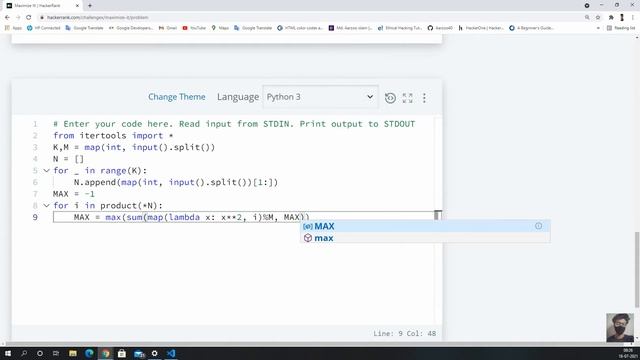
Task: Open the YouTube bookmark
Action: click(194, 28)
